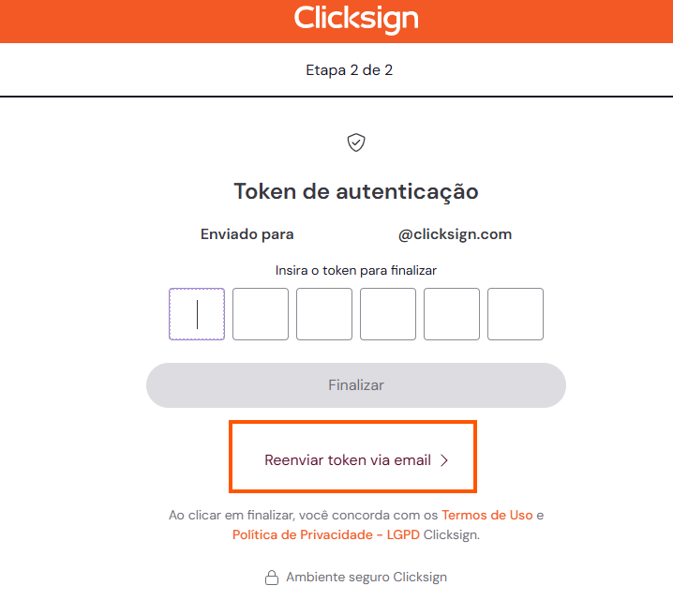Viewport: 673px width, 616px height.
Task: Click the Ambiente seguro Clicksign text
Action: click(366, 578)
